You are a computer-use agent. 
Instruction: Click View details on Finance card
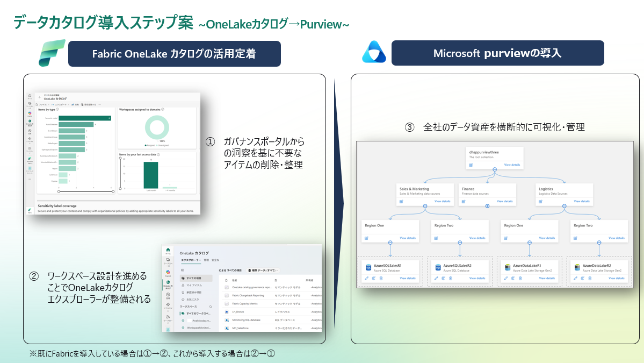click(x=504, y=202)
